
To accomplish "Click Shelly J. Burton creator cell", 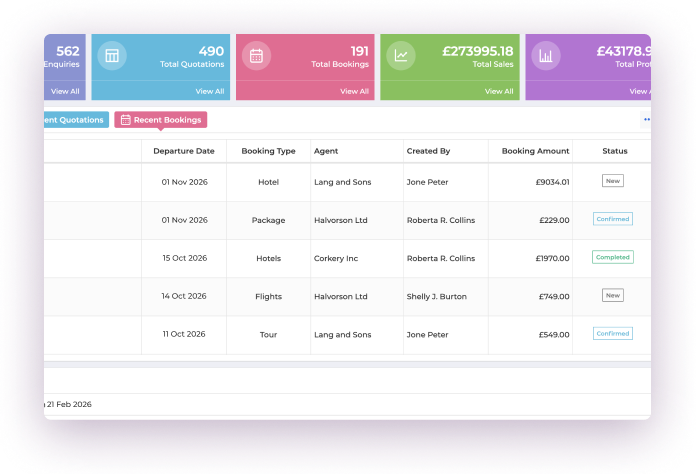I will (436, 296).
